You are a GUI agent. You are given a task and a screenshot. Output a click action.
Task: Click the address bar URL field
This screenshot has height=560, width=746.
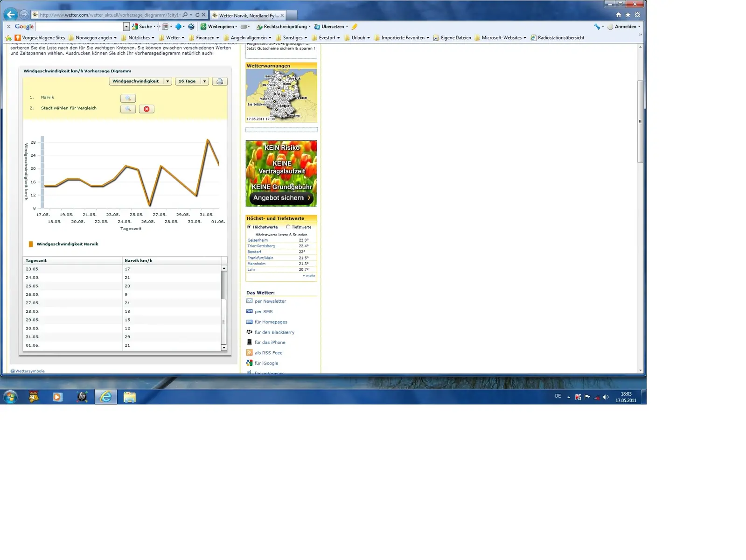pyautogui.click(x=110, y=15)
